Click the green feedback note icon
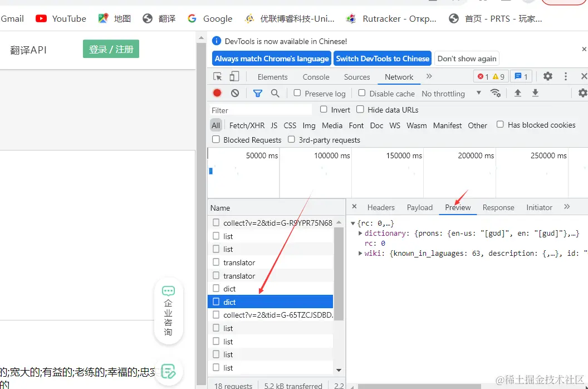Screen dimensions: 588x389 168,370
